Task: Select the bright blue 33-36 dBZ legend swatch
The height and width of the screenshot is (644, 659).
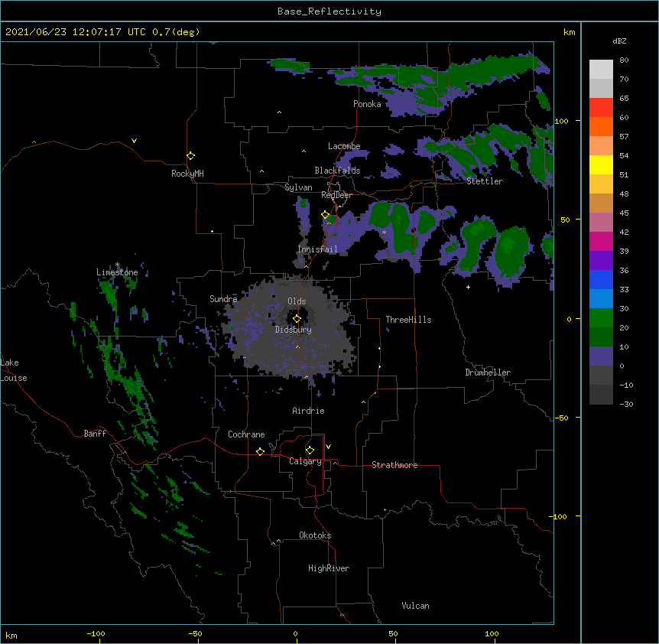Action: pos(601,279)
